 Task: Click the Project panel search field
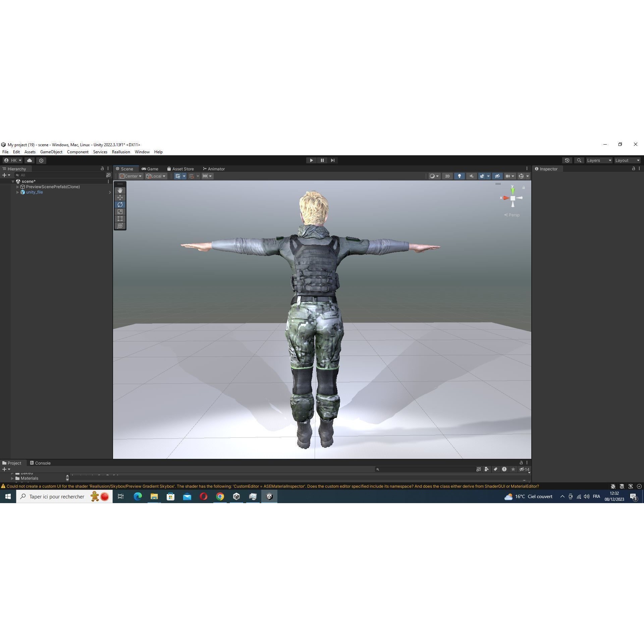[425, 469]
